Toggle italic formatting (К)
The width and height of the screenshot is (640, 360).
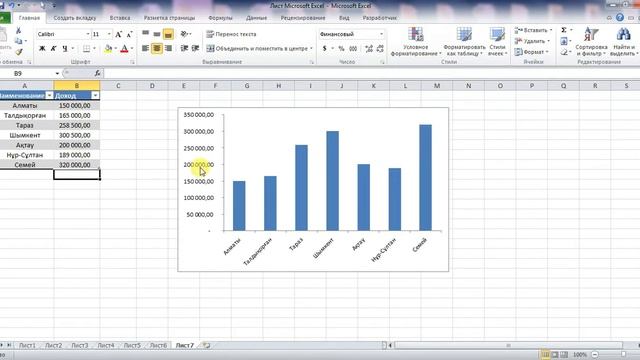click(x=53, y=49)
